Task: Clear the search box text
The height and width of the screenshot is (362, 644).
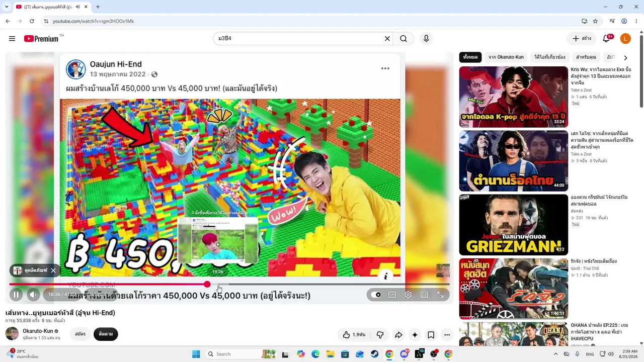Action: point(387,39)
